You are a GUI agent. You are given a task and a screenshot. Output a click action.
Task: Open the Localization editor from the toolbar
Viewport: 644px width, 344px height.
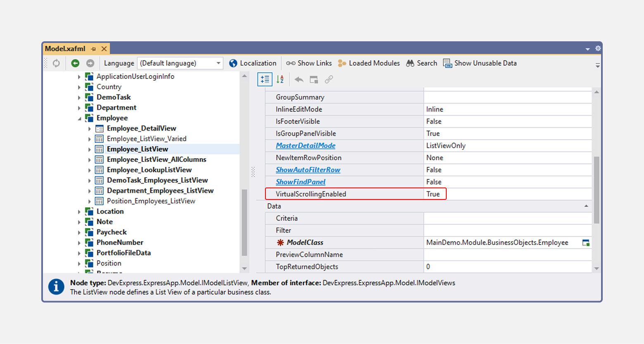(253, 63)
